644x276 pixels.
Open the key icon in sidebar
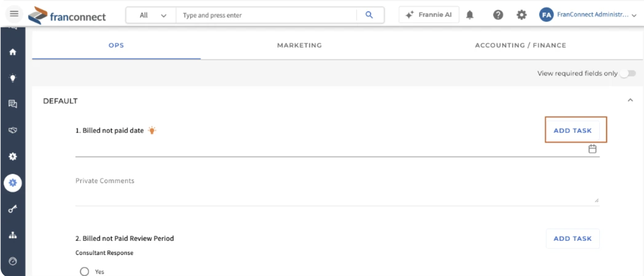13,209
